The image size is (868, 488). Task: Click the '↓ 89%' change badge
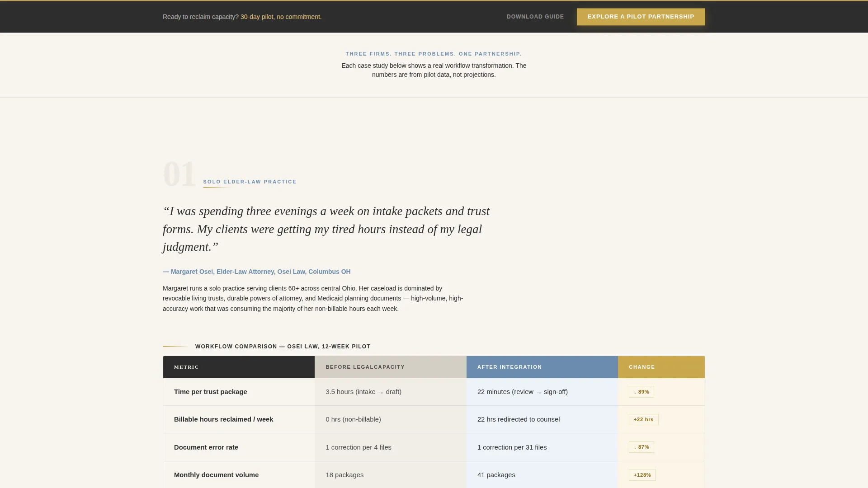click(x=641, y=392)
